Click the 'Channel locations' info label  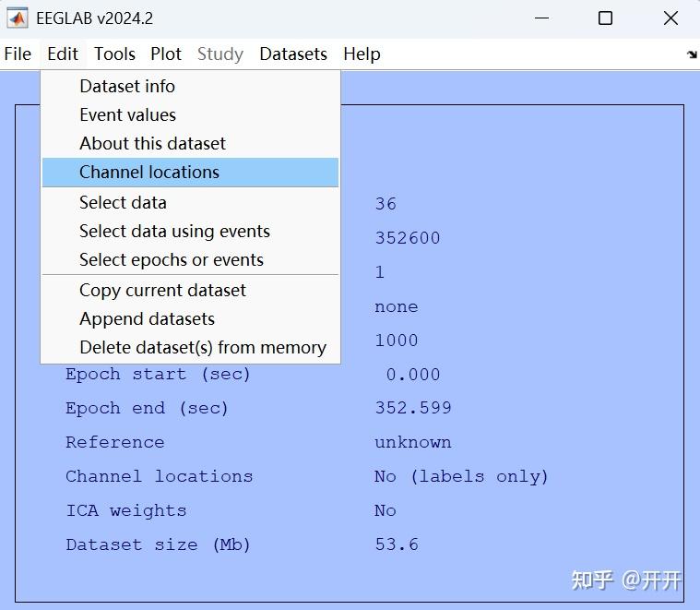pos(159,476)
